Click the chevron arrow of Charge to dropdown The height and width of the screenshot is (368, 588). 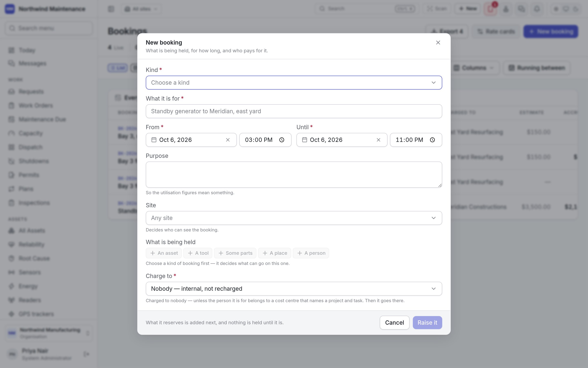tap(433, 289)
